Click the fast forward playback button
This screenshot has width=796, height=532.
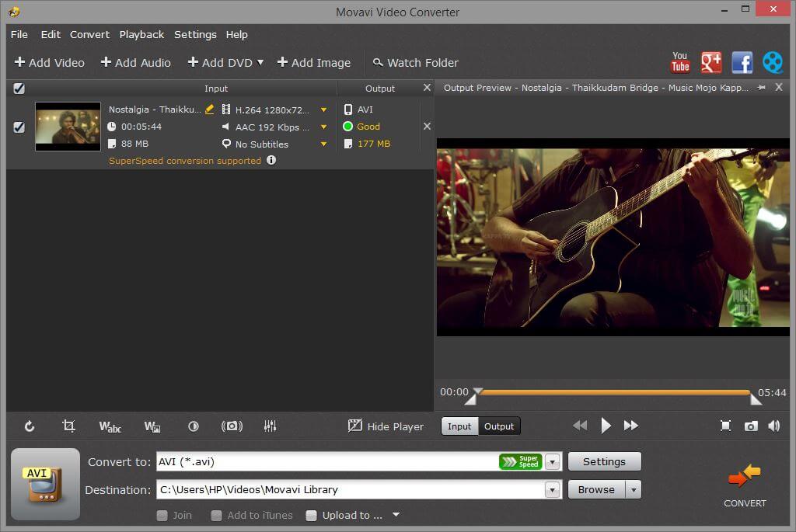click(x=631, y=426)
